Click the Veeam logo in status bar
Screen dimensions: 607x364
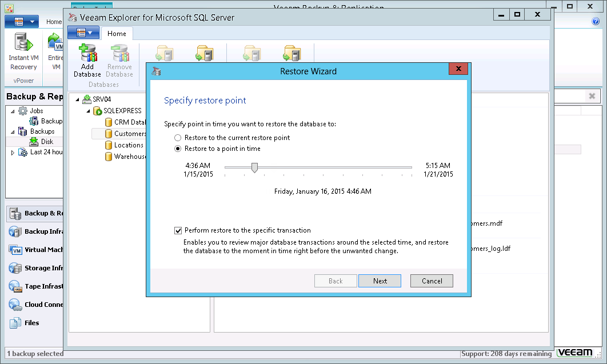575,353
